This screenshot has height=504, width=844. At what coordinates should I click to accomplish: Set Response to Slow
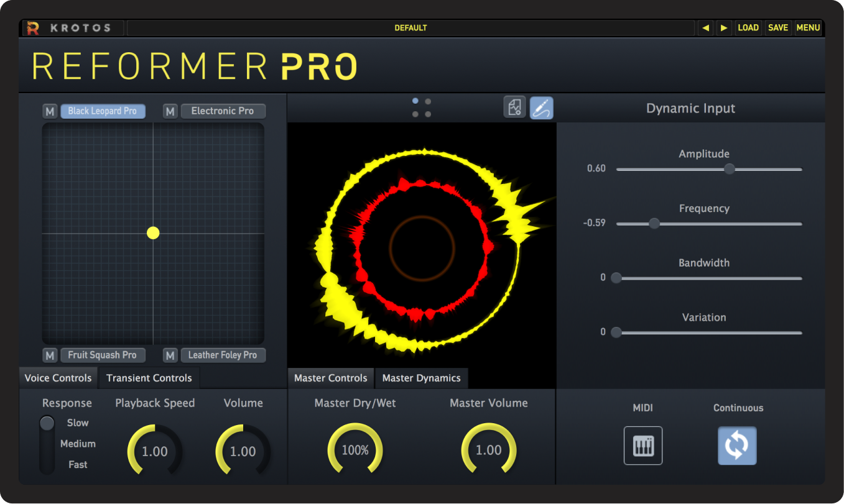(78, 423)
